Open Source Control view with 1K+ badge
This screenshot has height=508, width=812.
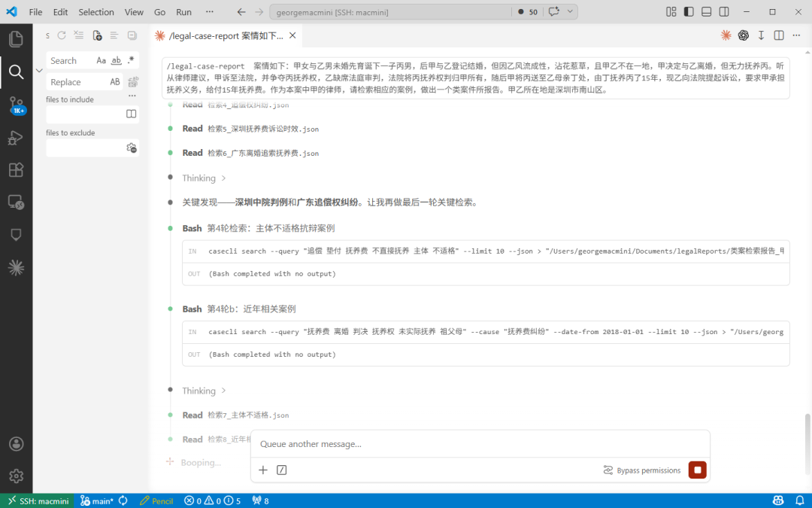[16, 105]
